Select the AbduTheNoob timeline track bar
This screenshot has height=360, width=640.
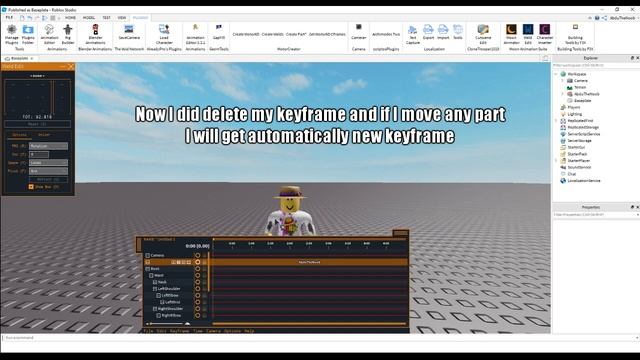309,262
